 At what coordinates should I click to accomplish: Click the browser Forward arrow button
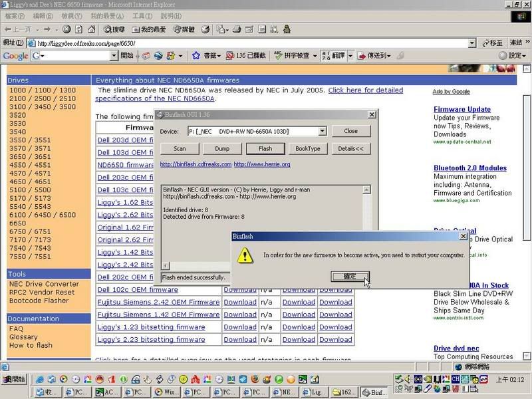click(x=47, y=29)
